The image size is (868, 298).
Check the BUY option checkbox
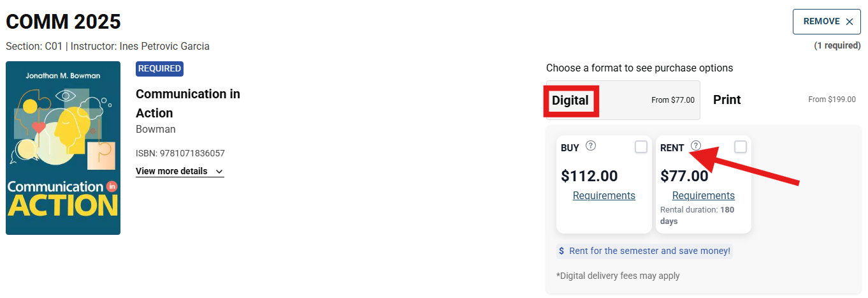click(641, 147)
